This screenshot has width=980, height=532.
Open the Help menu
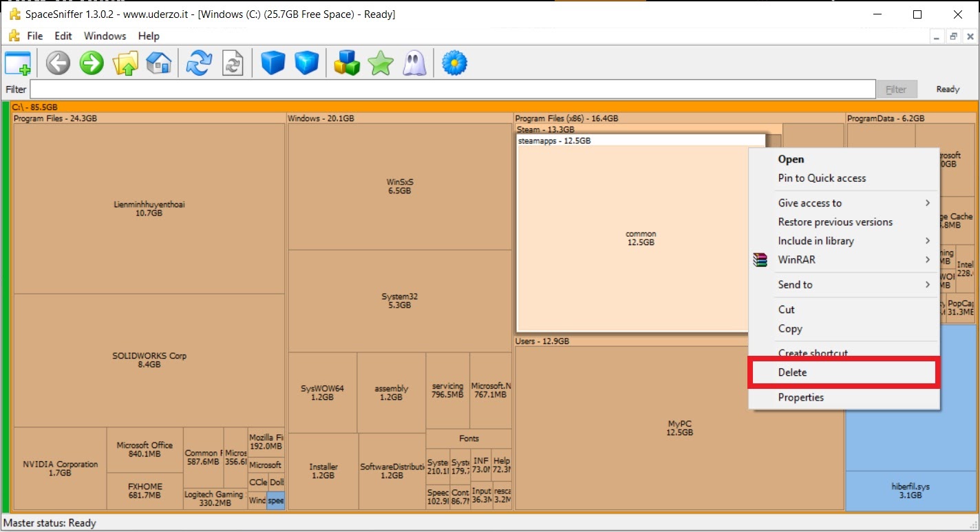(x=149, y=36)
